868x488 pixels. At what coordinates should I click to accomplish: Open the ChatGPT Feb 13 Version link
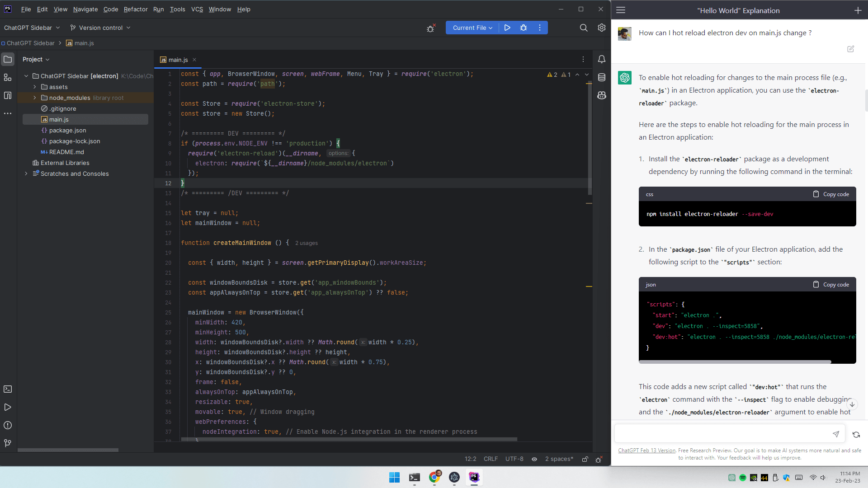point(646,450)
